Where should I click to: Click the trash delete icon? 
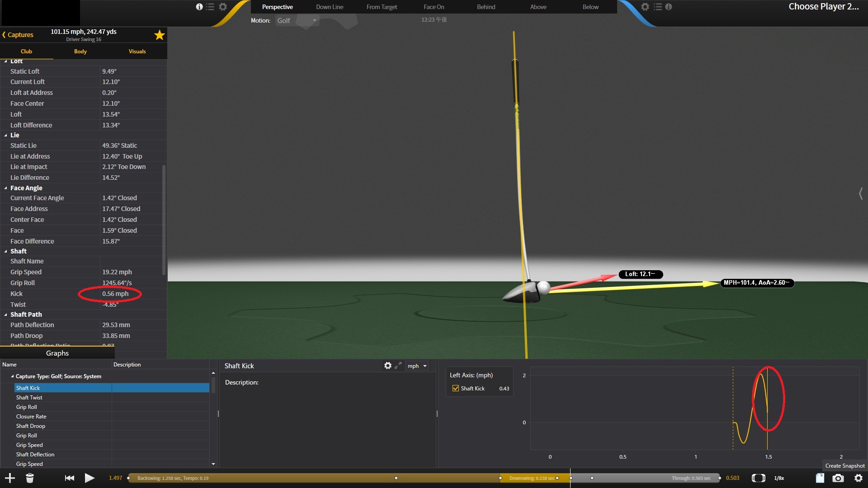pyautogui.click(x=30, y=478)
